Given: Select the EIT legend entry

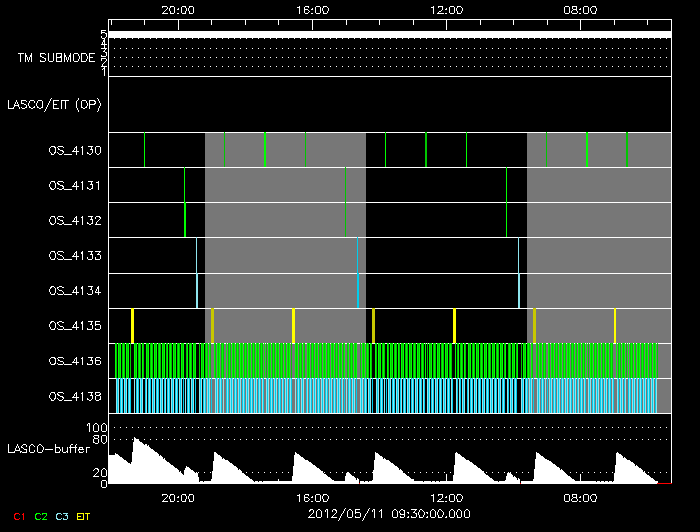Looking at the screenshot, I should [x=84, y=516].
